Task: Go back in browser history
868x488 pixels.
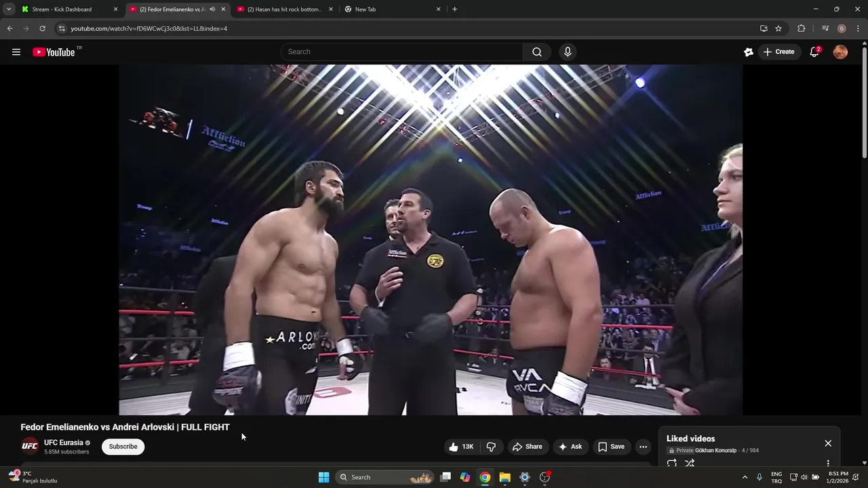Action: pos(9,28)
